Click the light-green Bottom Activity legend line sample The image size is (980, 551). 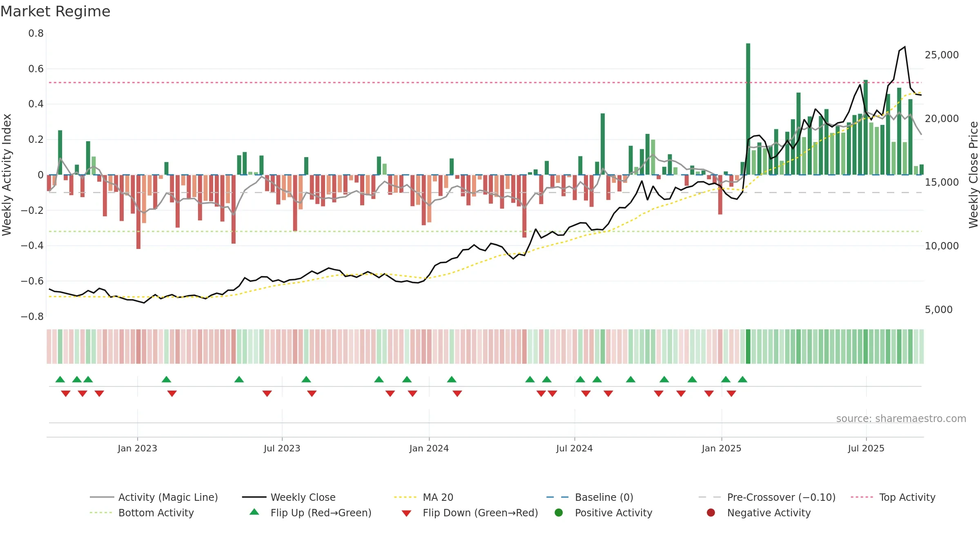click(x=101, y=513)
